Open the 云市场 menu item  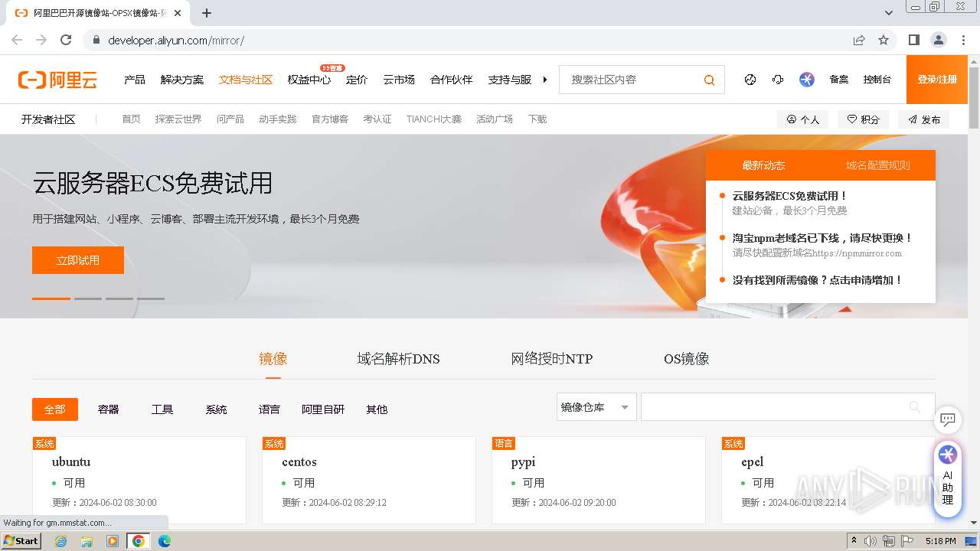(x=399, y=80)
